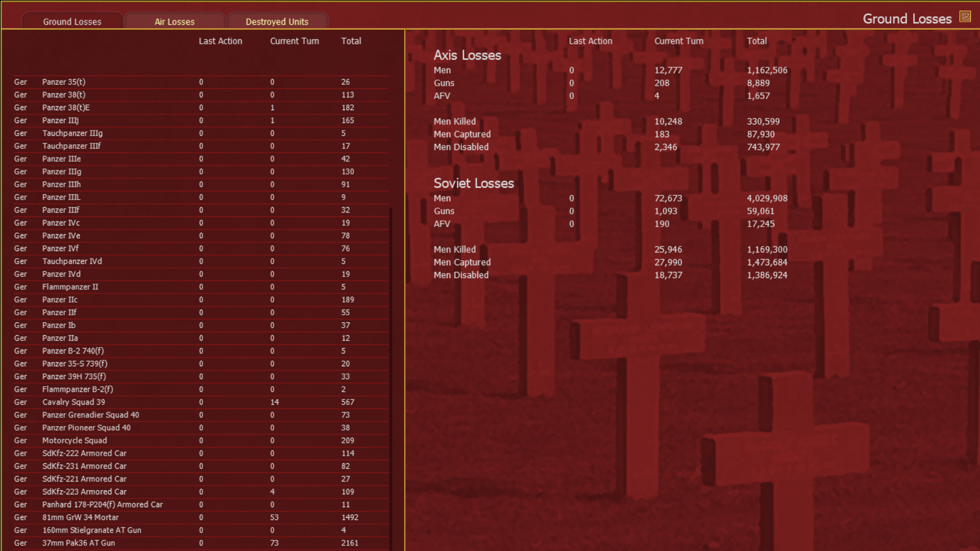Select the 81mm GrW 34 Mortar row

coord(80,517)
